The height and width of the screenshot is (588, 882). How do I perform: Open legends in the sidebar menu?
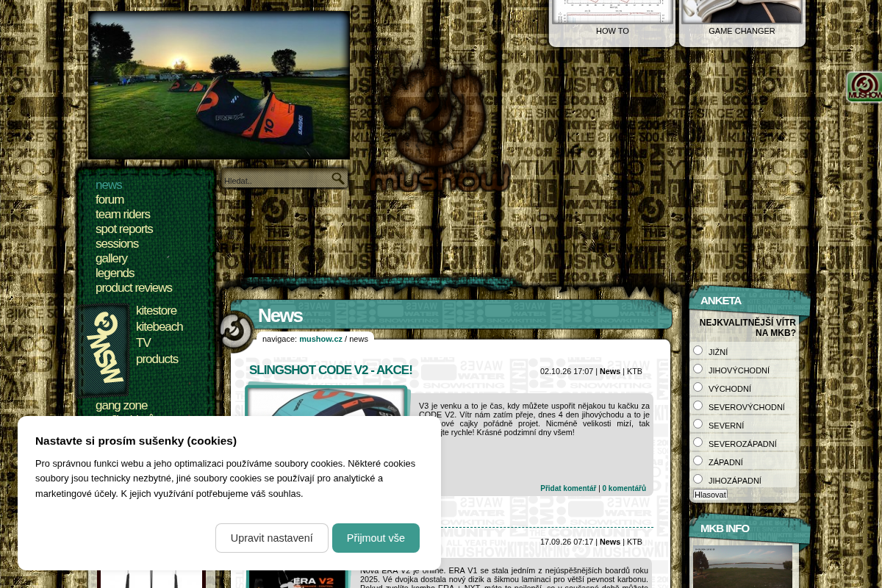pyautogui.click(x=115, y=273)
